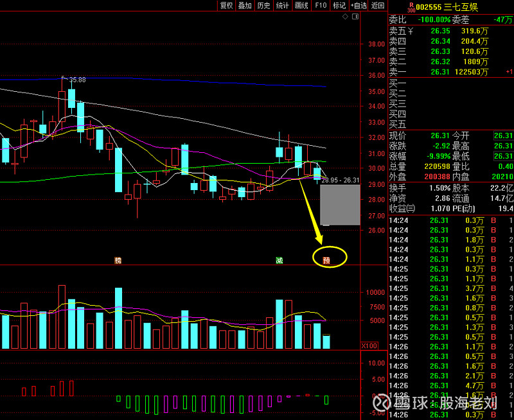Click the 换手 1.50% value
Image resolution: width=514 pixels, height=420 pixels.
440,188
